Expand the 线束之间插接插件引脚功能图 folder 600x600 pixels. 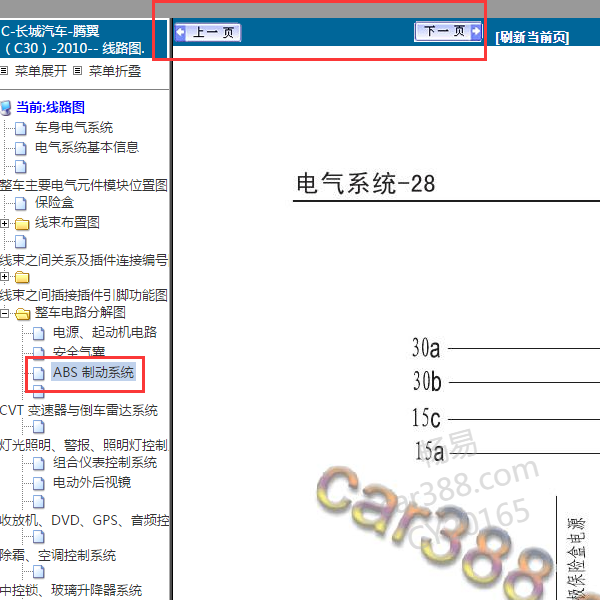4,276
